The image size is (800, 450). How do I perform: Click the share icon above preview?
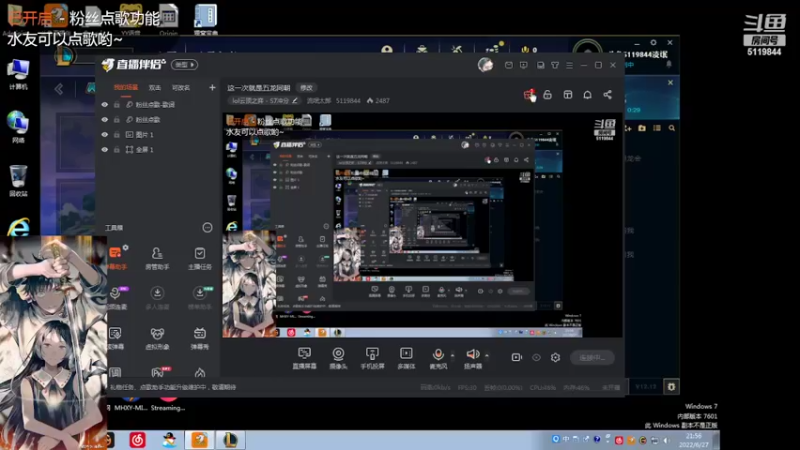coord(607,95)
